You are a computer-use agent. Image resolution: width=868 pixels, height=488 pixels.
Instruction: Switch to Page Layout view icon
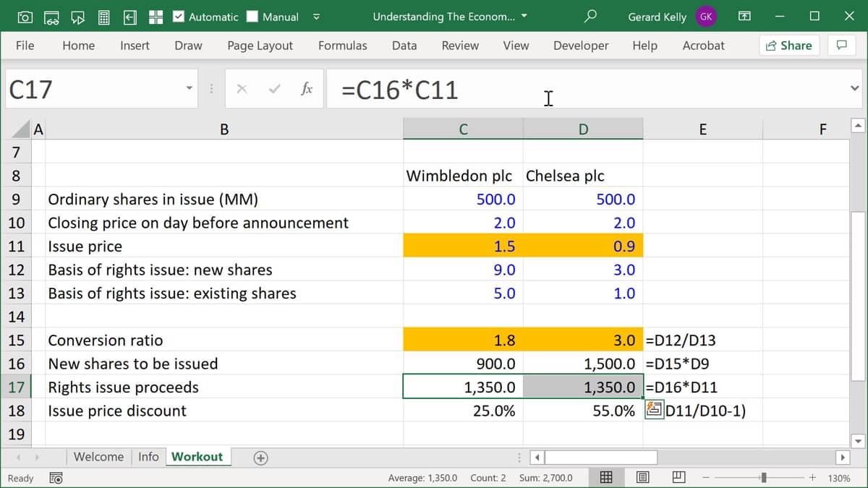642,477
